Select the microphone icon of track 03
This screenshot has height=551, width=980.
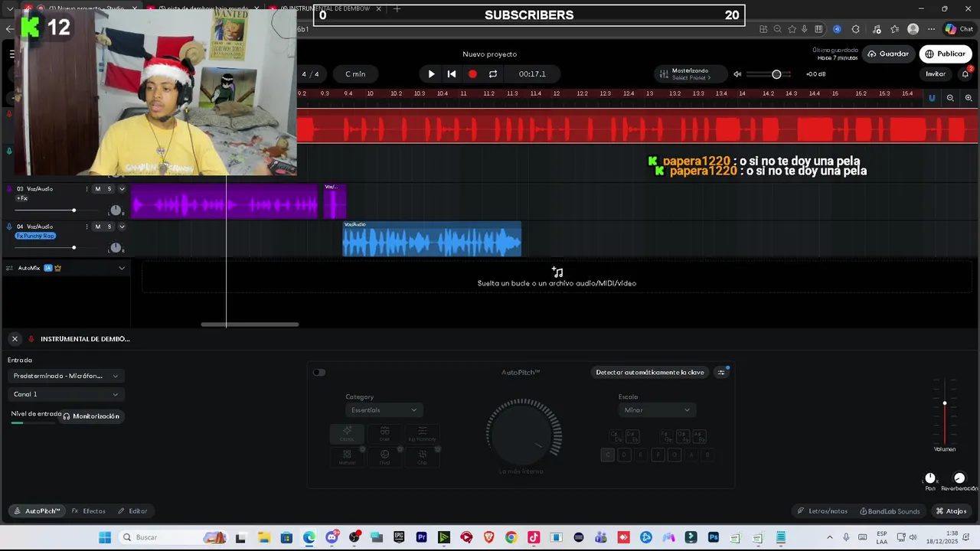point(9,189)
